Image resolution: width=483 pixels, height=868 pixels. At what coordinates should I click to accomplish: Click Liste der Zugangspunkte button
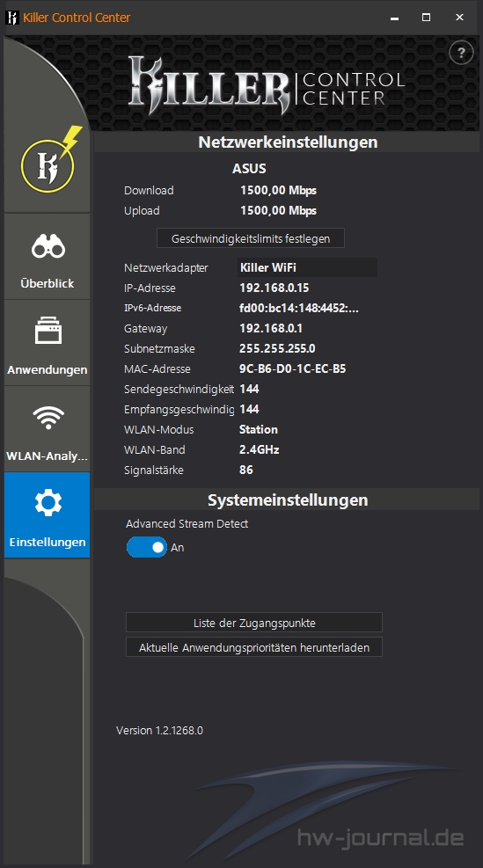click(x=254, y=623)
